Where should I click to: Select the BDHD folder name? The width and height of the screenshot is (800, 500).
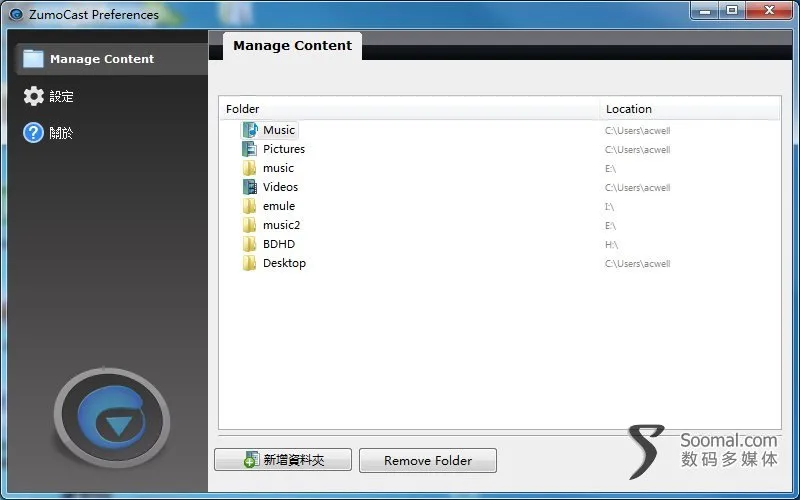279,244
